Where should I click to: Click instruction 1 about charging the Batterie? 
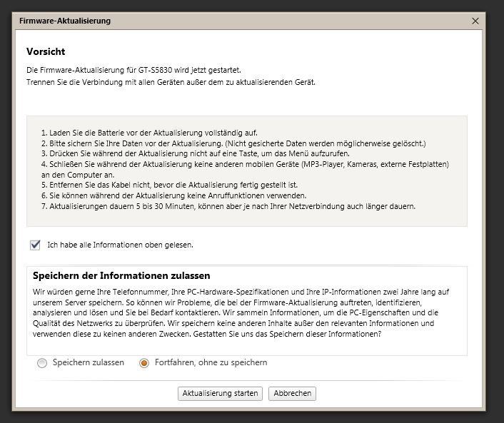tap(149, 133)
